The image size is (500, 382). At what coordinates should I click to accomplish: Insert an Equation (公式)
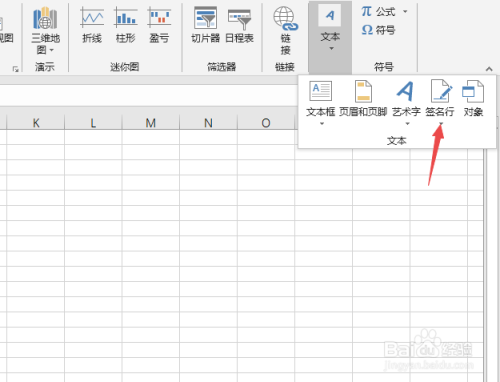click(379, 12)
